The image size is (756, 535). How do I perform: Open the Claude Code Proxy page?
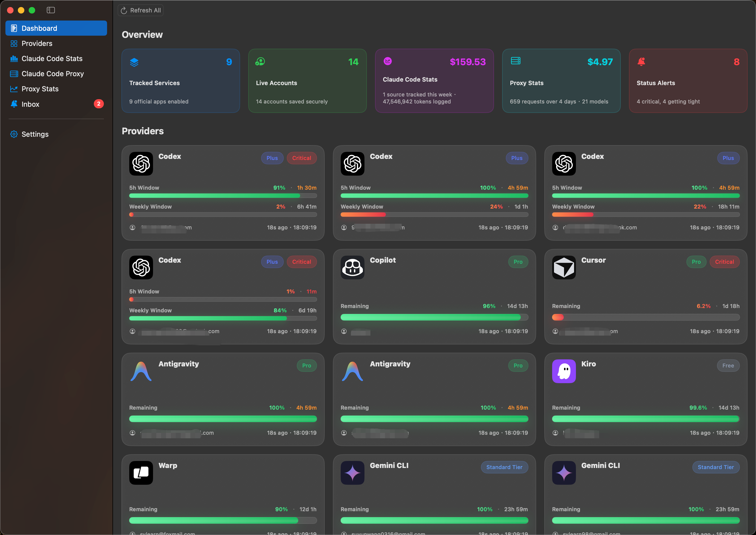pyautogui.click(x=53, y=73)
